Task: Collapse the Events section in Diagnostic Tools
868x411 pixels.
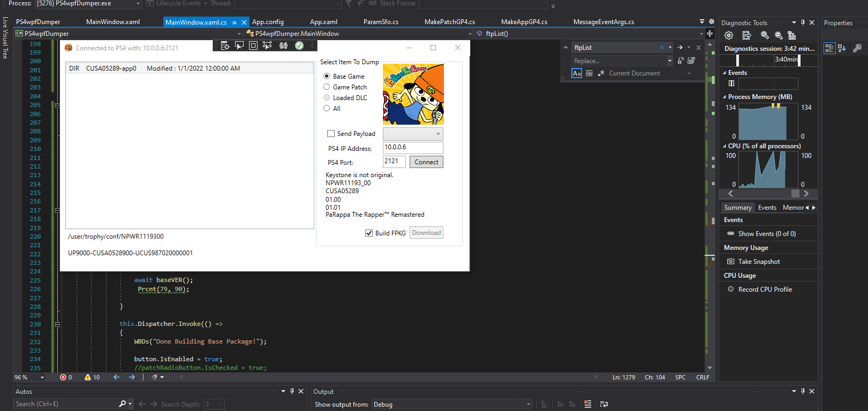Action: coord(724,73)
